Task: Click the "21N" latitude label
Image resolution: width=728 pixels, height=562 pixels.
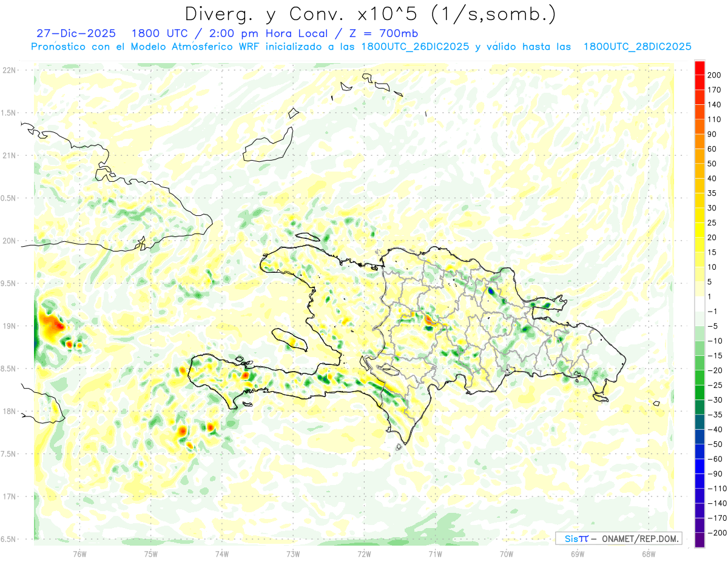Action: (x=8, y=155)
